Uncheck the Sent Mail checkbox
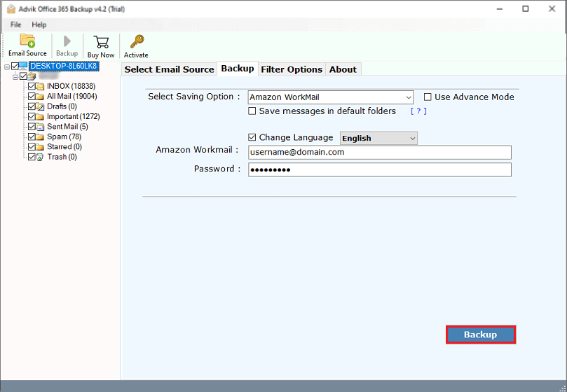 [32, 127]
